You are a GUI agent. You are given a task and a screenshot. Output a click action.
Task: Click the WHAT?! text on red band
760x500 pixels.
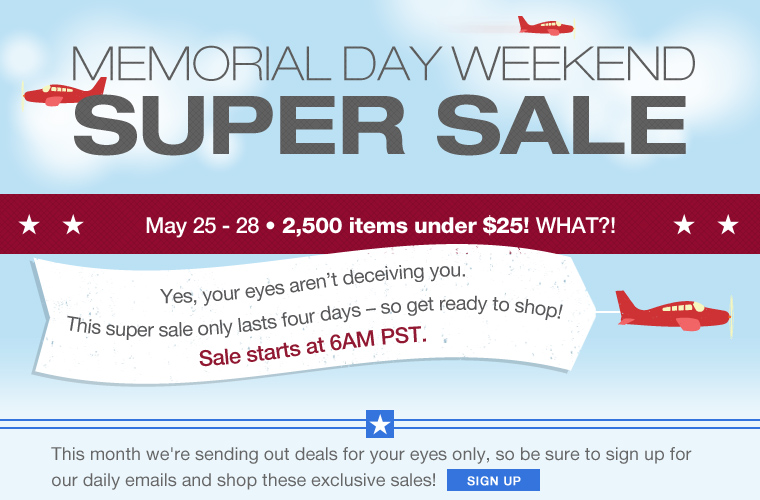[x=576, y=226]
